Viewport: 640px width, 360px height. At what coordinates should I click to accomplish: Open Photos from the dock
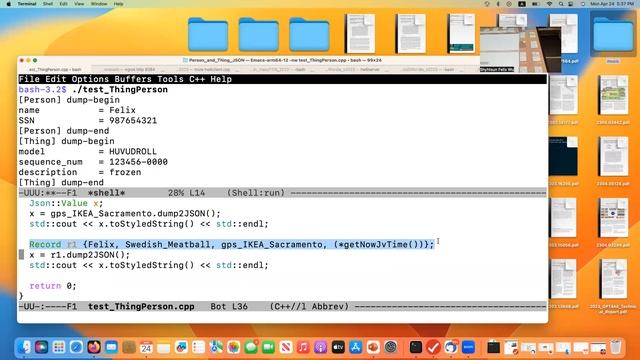(x=233, y=347)
